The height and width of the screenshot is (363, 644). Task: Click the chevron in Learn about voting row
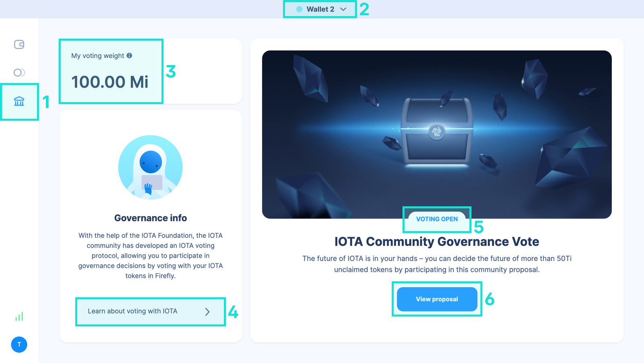207,311
